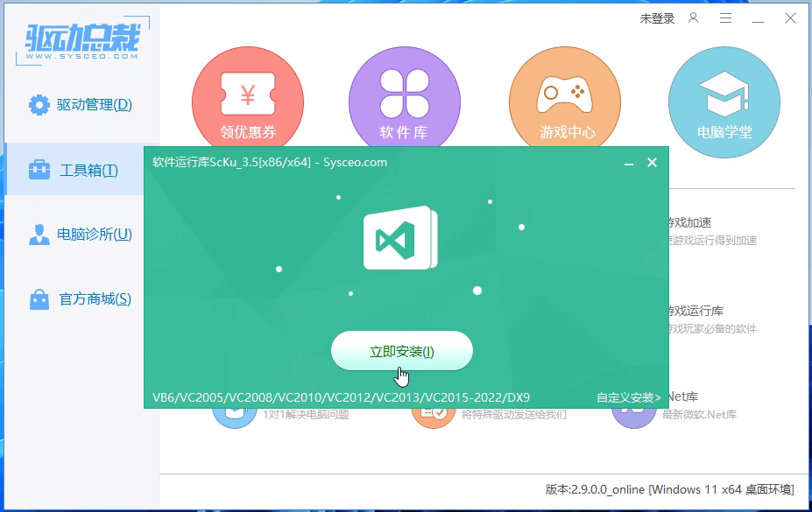Screen dimensions: 812x512
Task: Click the 未登录 login link
Action: 656,18
